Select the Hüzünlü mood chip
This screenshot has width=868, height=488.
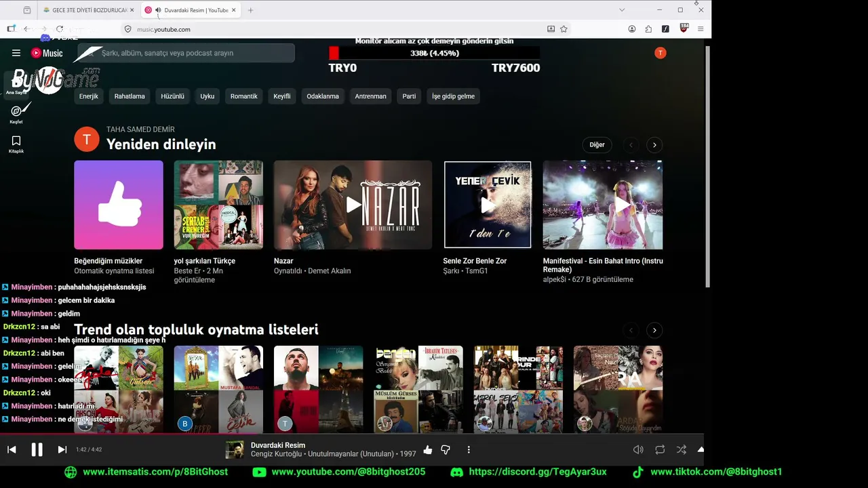(173, 96)
